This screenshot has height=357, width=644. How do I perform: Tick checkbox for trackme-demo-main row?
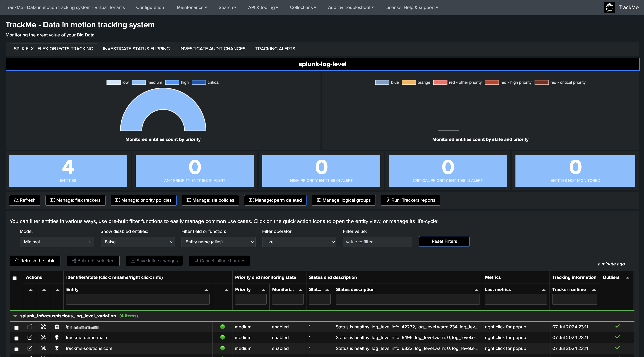(16, 338)
